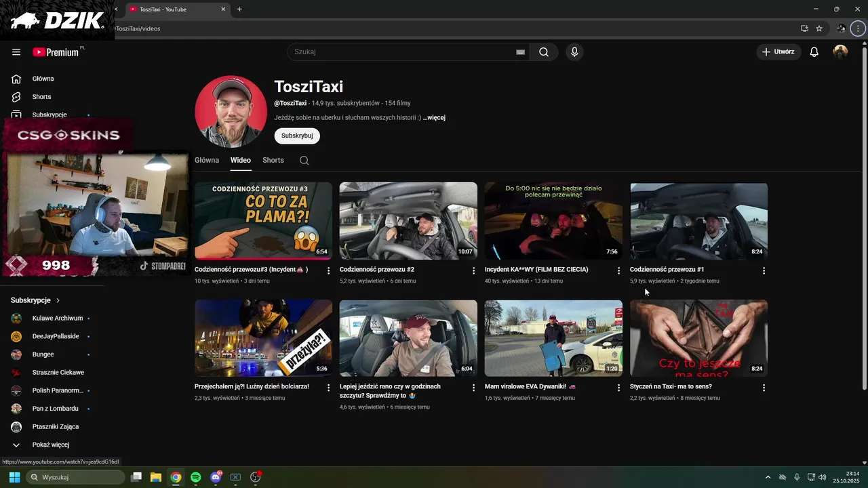The height and width of the screenshot is (488, 868).
Task: Click the TosziTaxi channel avatar
Action: 231,111
